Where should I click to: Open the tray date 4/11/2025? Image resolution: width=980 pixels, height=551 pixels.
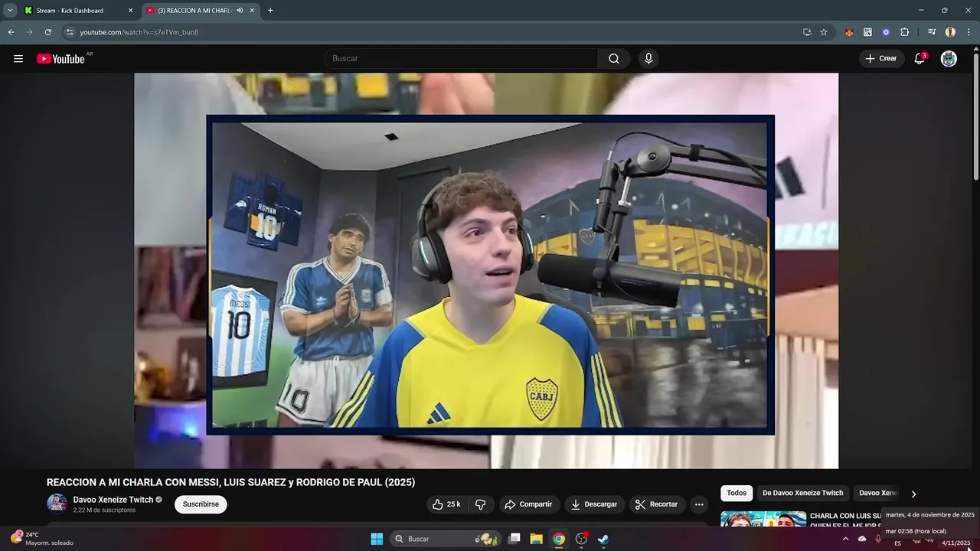click(955, 543)
